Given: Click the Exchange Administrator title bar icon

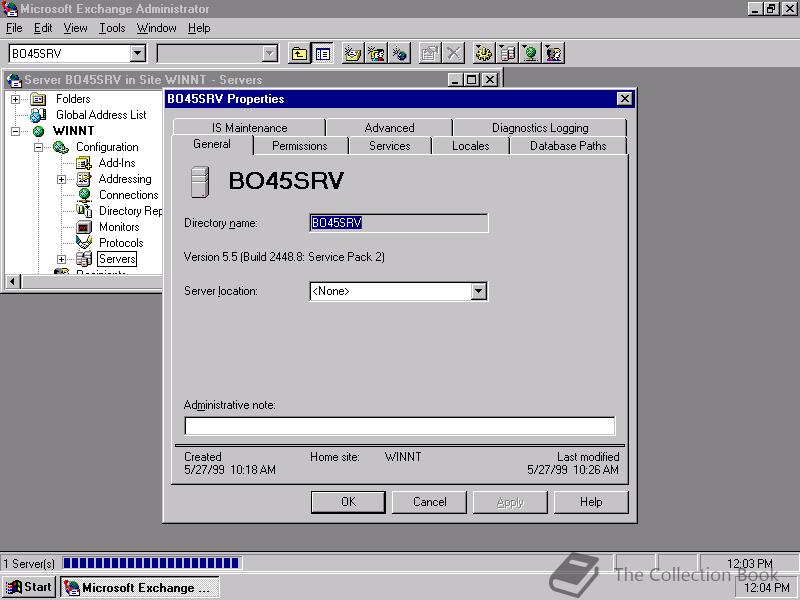Looking at the screenshot, I should click(10, 9).
